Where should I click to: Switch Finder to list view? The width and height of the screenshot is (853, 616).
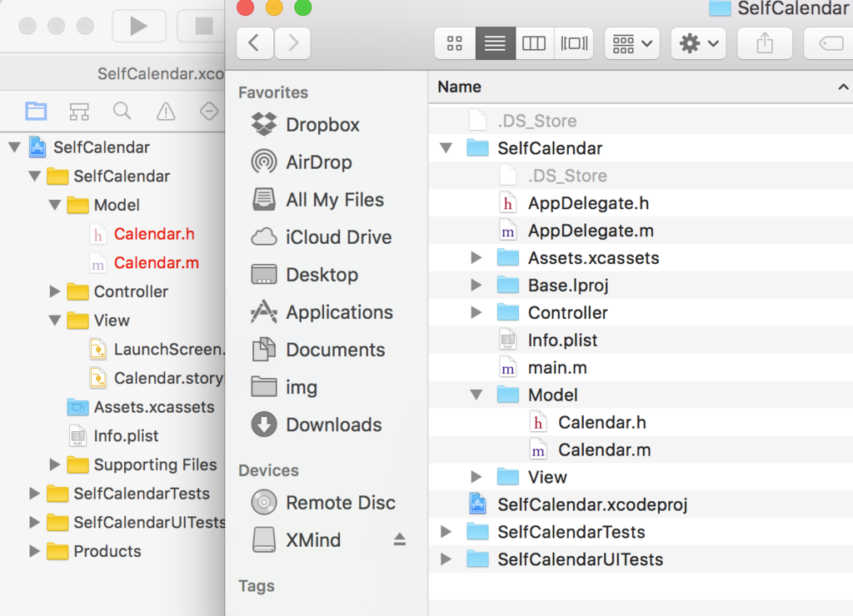[495, 43]
